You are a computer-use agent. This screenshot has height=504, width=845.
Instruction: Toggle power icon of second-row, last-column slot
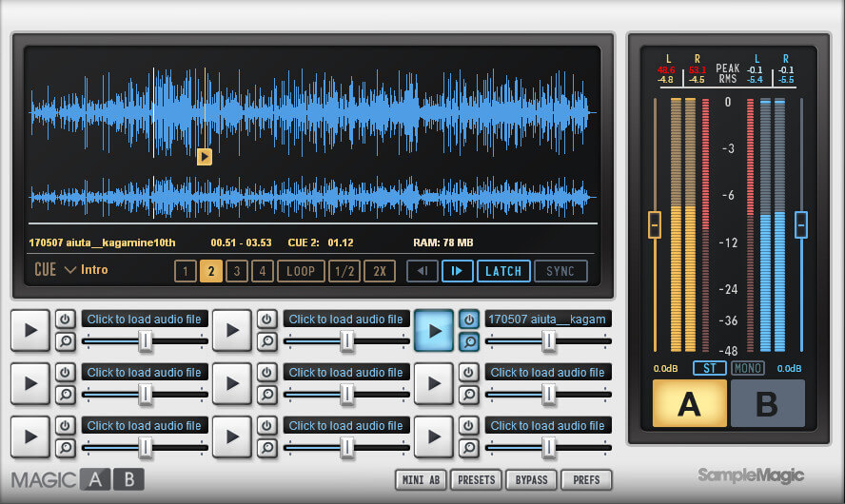point(469,372)
